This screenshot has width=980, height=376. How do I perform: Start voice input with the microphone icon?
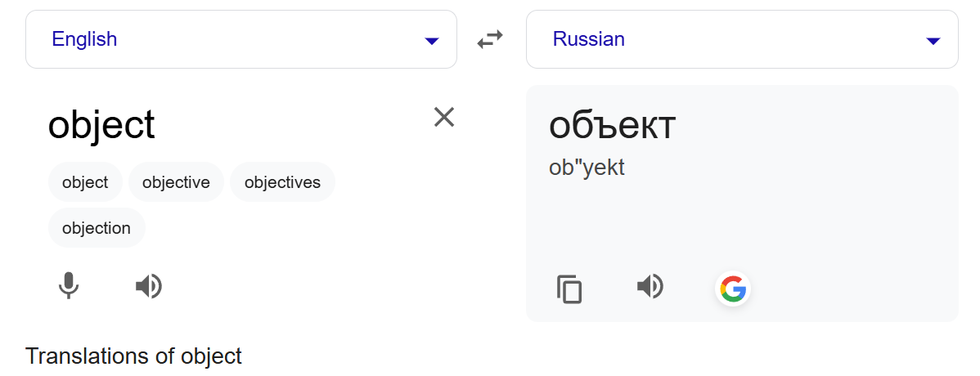[x=69, y=287]
